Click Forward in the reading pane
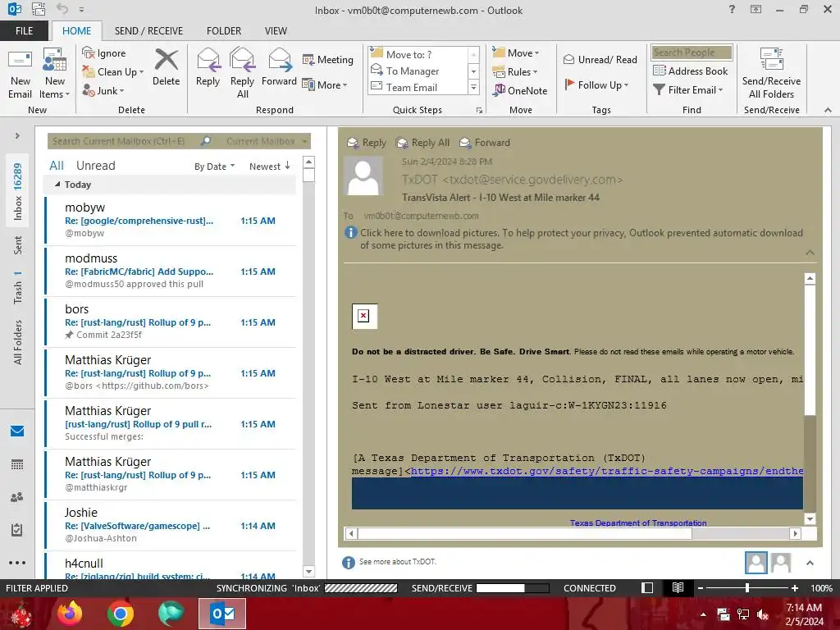The height and width of the screenshot is (630, 840). click(485, 143)
